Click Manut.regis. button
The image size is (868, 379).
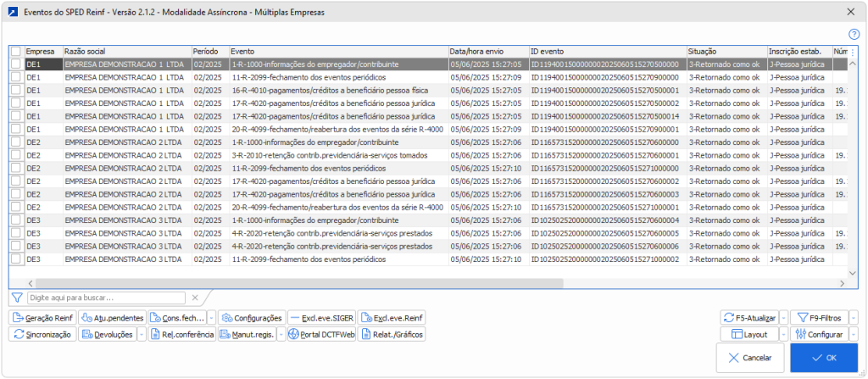point(247,335)
